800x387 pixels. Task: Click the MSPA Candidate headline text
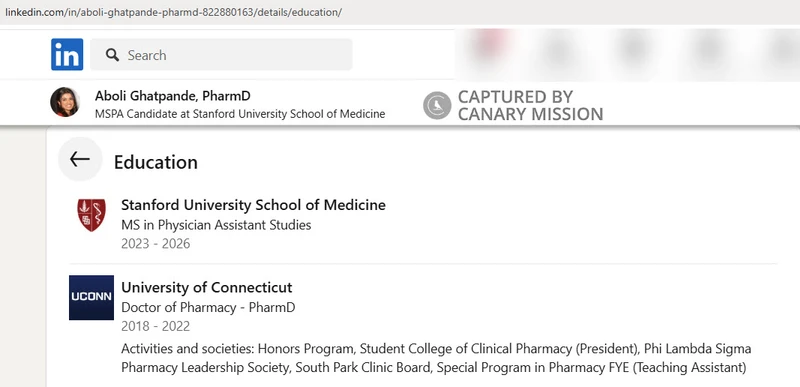[x=240, y=114]
